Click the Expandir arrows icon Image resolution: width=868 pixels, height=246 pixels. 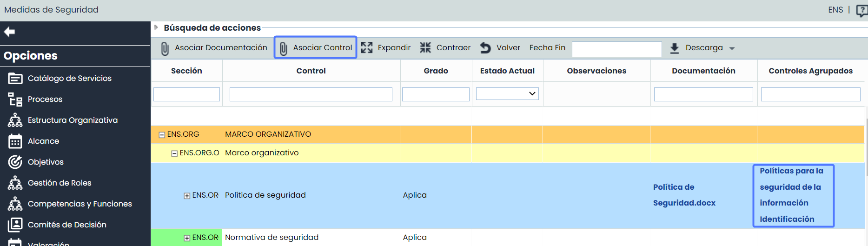[x=367, y=47]
